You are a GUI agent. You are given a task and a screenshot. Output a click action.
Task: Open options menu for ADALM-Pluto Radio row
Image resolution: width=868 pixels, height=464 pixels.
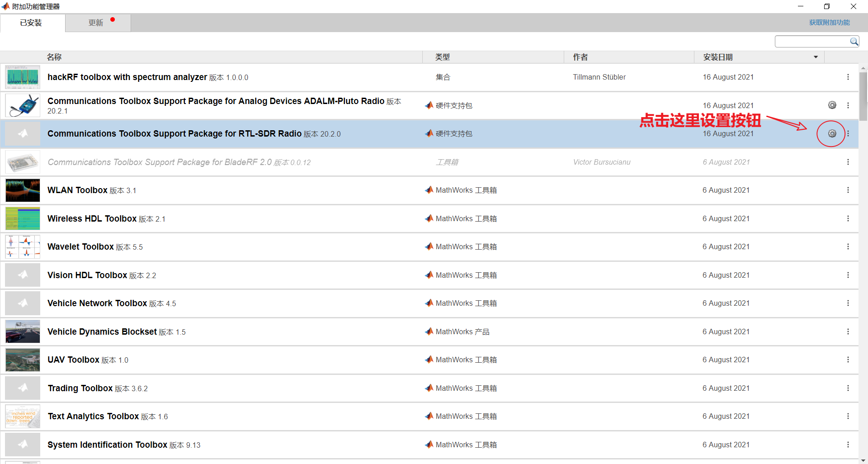click(x=848, y=105)
